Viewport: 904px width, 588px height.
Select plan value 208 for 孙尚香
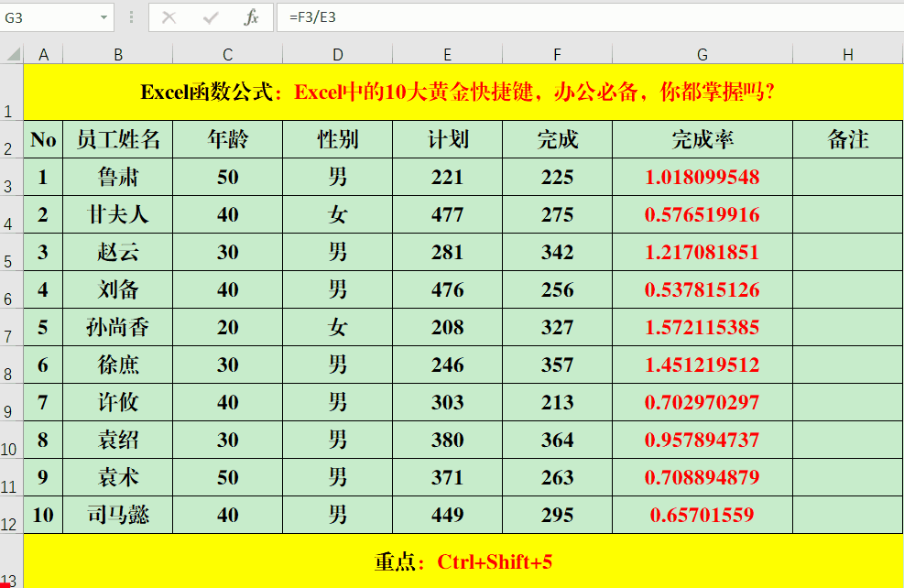coord(447,328)
